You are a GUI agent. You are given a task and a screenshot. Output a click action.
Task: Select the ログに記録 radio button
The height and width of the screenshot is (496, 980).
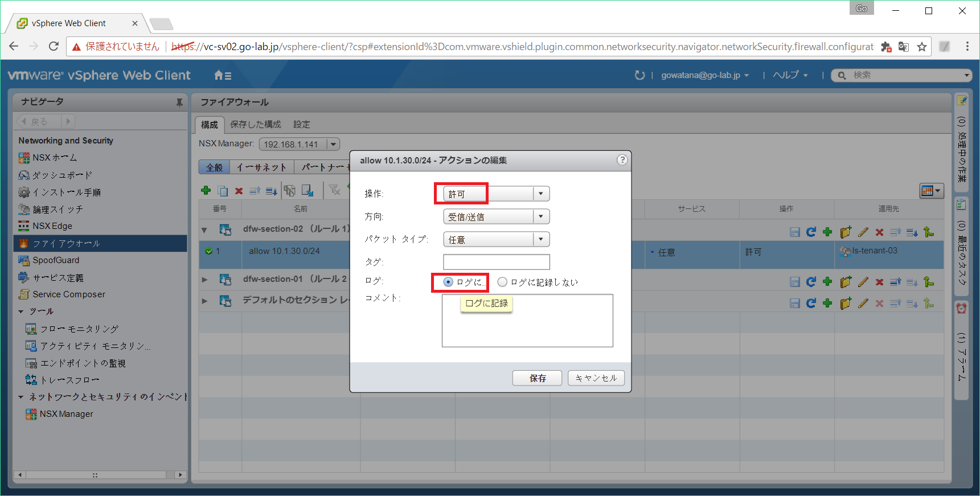448,282
